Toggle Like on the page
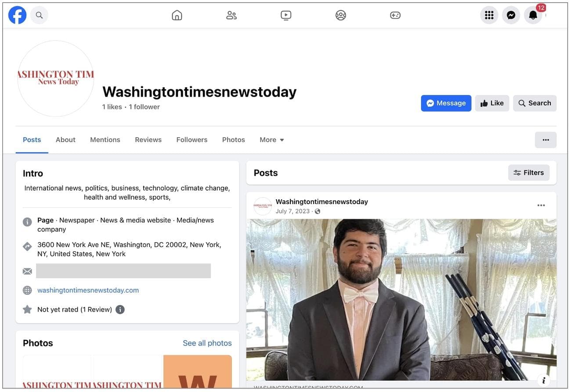 coord(492,103)
